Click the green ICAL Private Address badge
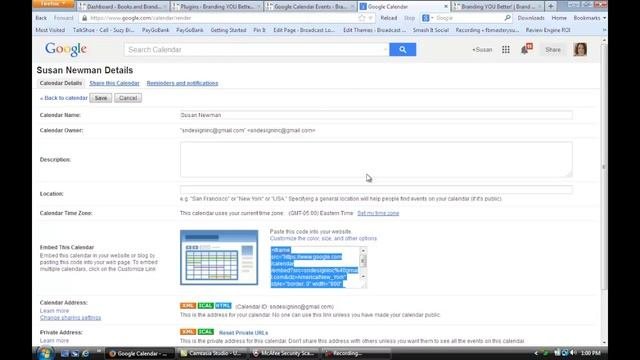Screen dimensions: 640x360 (205, 332)
